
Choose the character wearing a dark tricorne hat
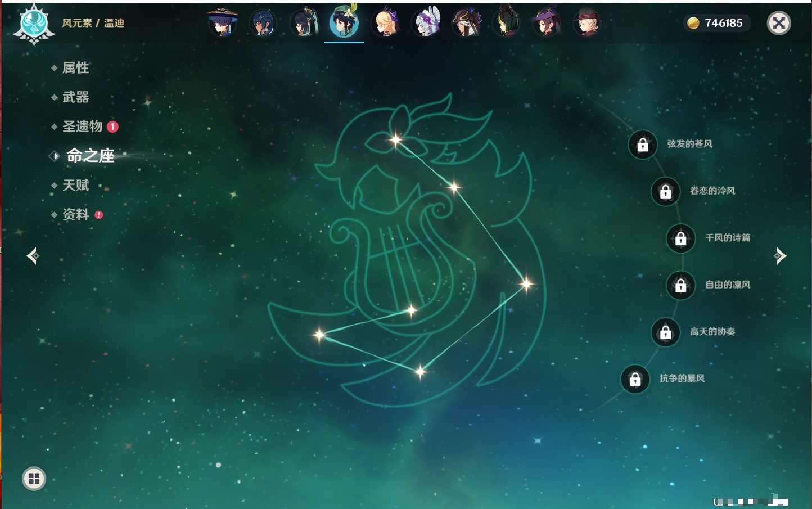[466, 23]
